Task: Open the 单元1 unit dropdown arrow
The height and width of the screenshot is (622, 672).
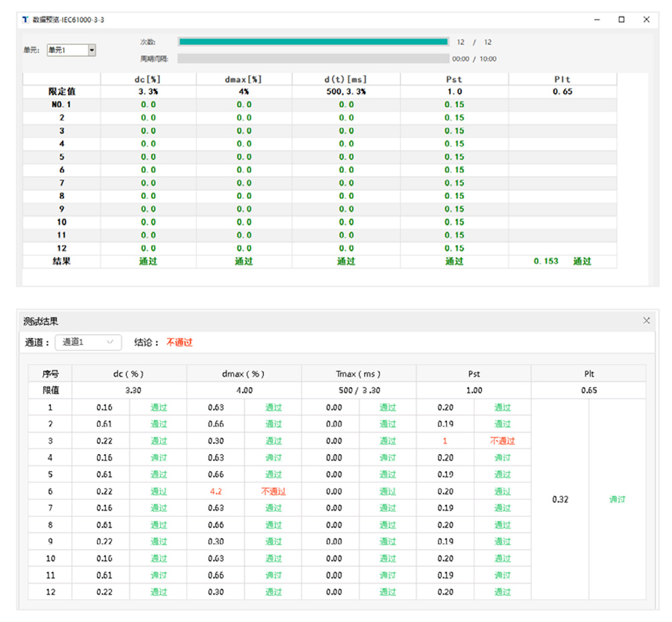Action: coord(91,50)
